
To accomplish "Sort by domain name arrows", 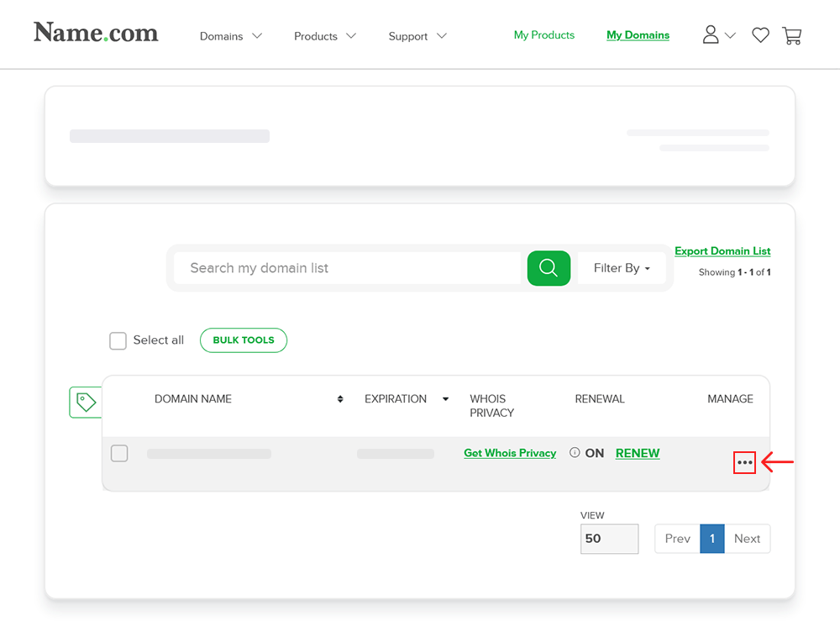I will click(x=340, y=399).
